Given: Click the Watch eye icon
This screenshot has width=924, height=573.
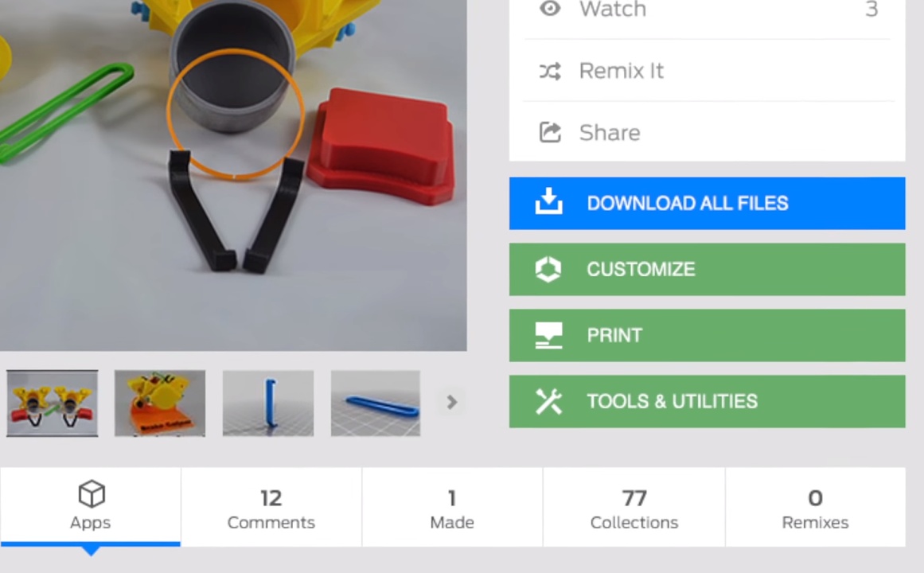Looking at the screenshot, I should pos(550,8).
